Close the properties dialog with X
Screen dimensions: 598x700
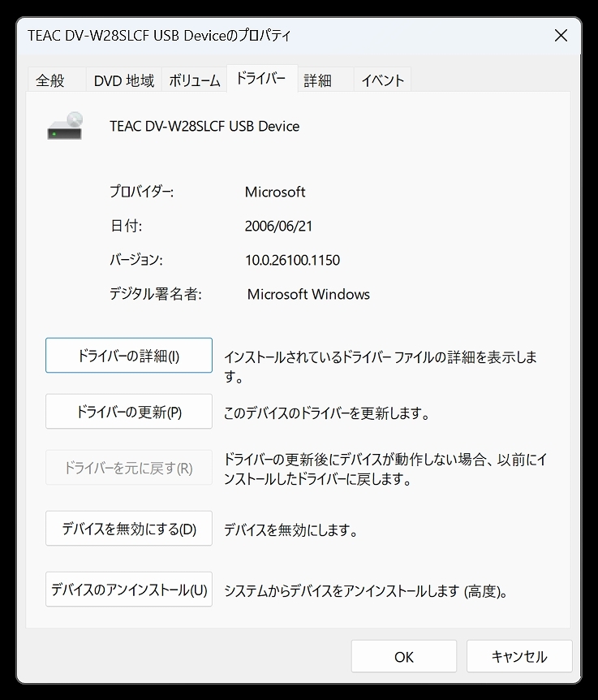coord(561,35)
